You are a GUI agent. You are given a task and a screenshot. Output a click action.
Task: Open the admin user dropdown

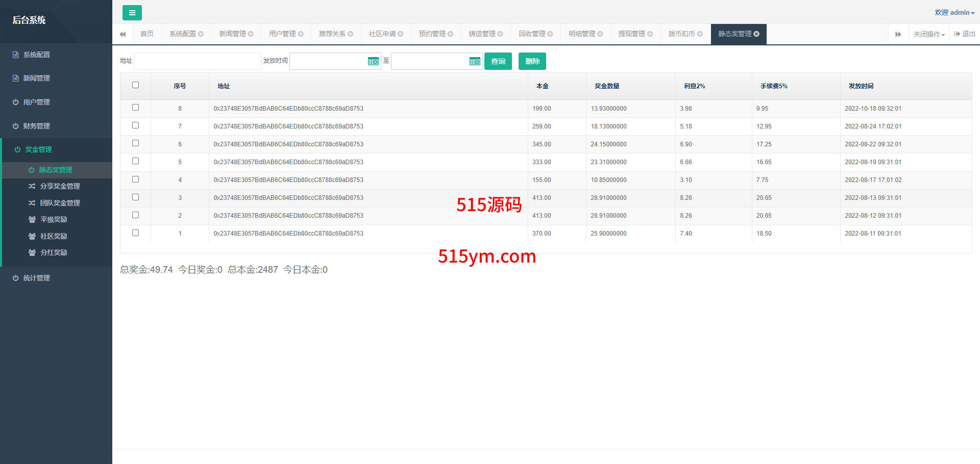[x=954, y=13]
